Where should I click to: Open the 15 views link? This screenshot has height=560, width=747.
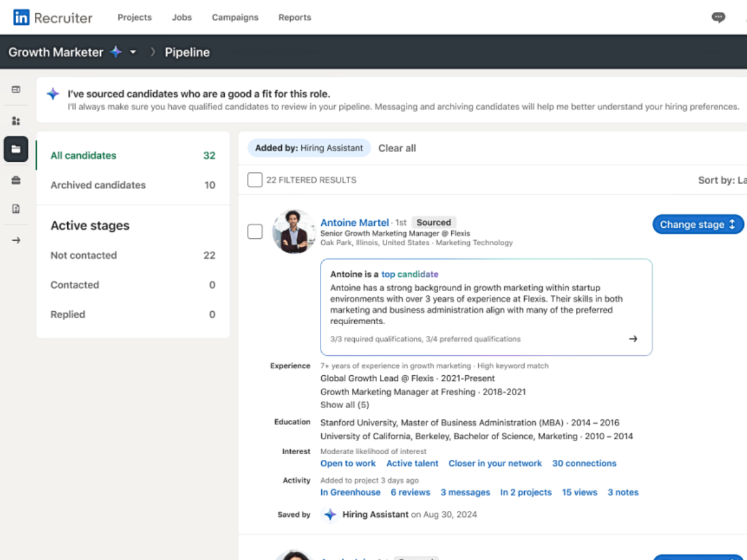[580, 492]
